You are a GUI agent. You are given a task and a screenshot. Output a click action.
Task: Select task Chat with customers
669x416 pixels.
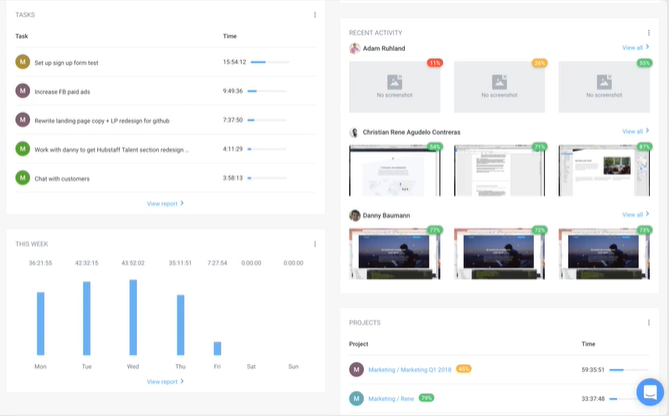point(62,179)
